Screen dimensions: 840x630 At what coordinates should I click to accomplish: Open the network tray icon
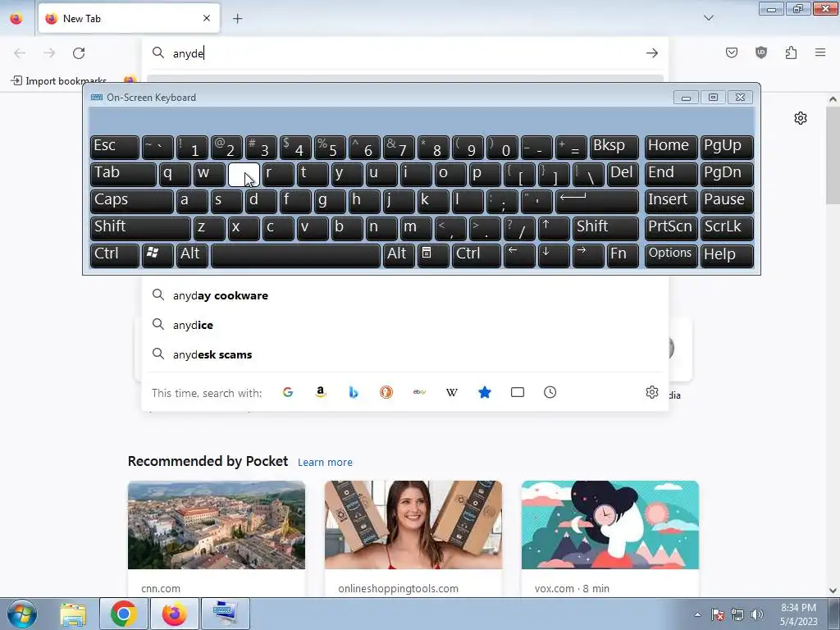(x=737, y=614)
